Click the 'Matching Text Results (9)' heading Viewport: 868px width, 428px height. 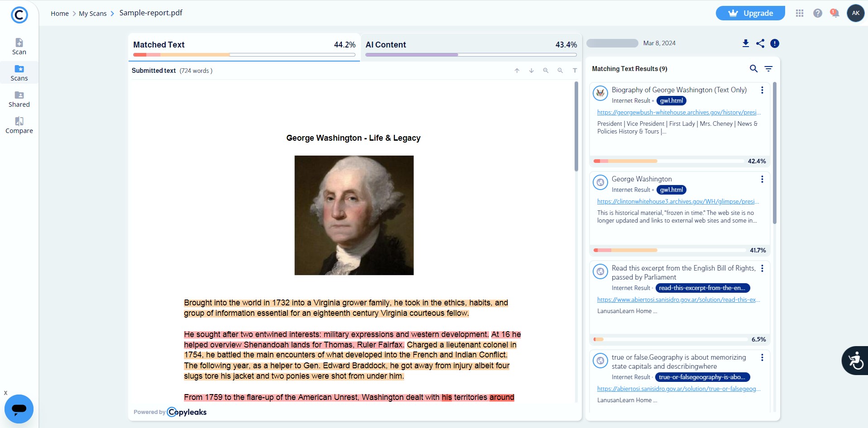tap(629, 69)
